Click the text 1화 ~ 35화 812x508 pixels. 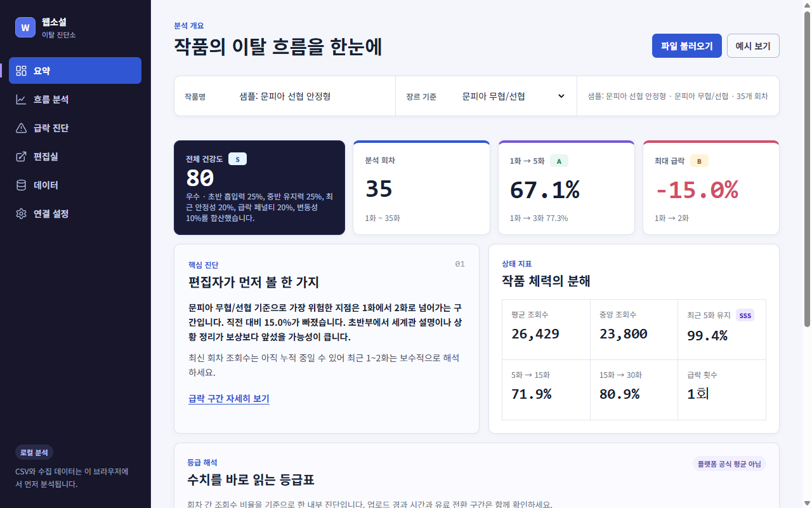pos(383,218)
